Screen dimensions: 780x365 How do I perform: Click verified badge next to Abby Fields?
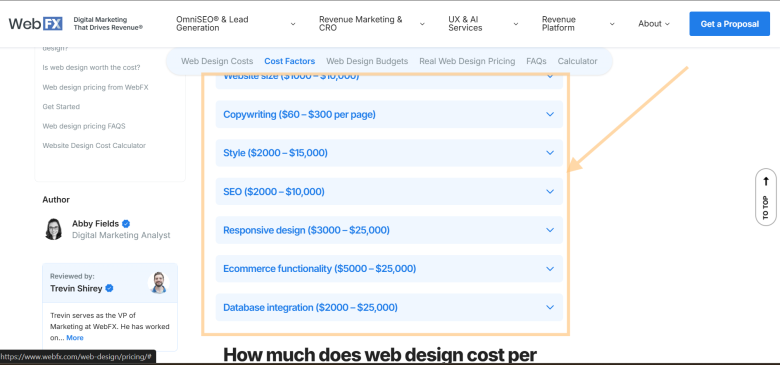(126, 224)
